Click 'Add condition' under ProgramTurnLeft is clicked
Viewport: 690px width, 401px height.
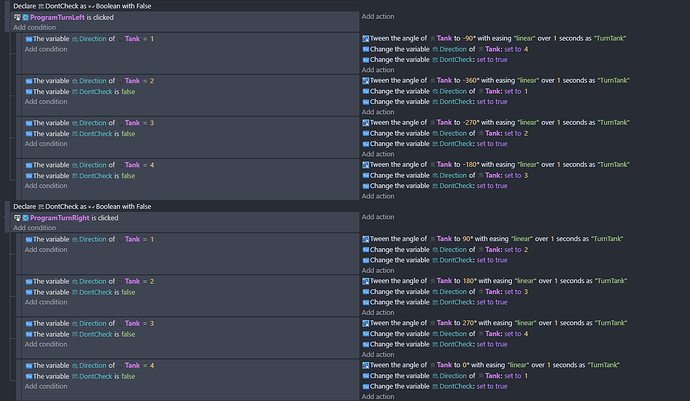coord(35,27)
